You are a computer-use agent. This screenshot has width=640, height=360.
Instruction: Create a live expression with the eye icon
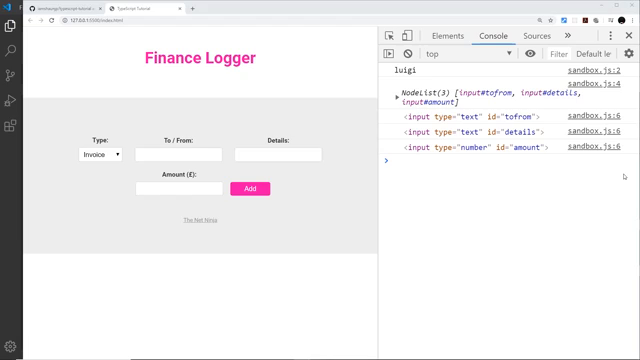[530, 54]
